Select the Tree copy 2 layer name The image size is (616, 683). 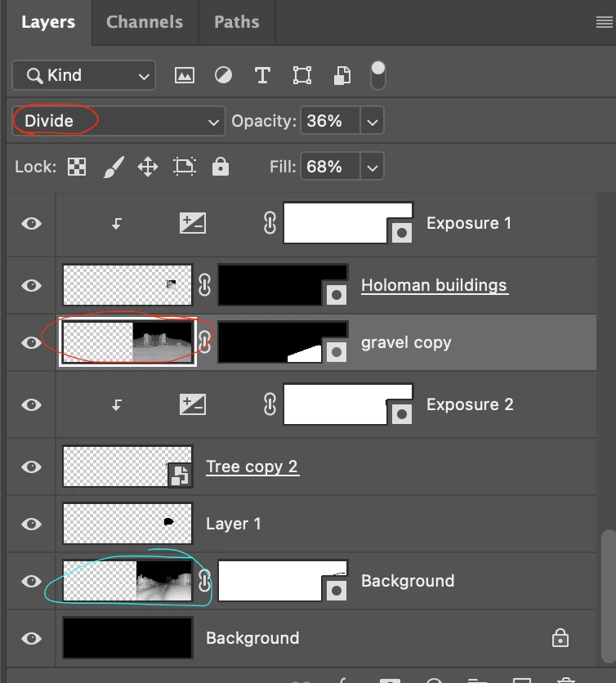click(252, 466)
